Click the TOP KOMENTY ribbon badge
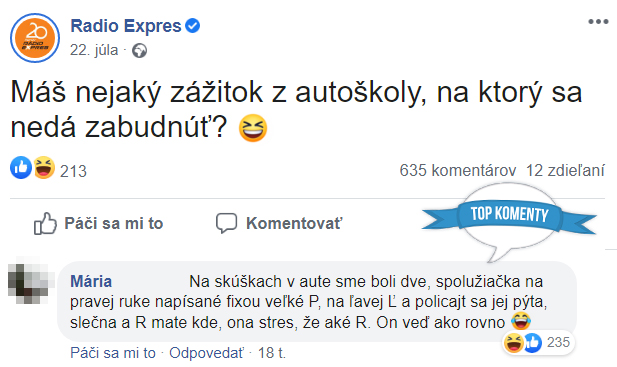The width and height of the screenshot is (617, 367). pos(509,216)
